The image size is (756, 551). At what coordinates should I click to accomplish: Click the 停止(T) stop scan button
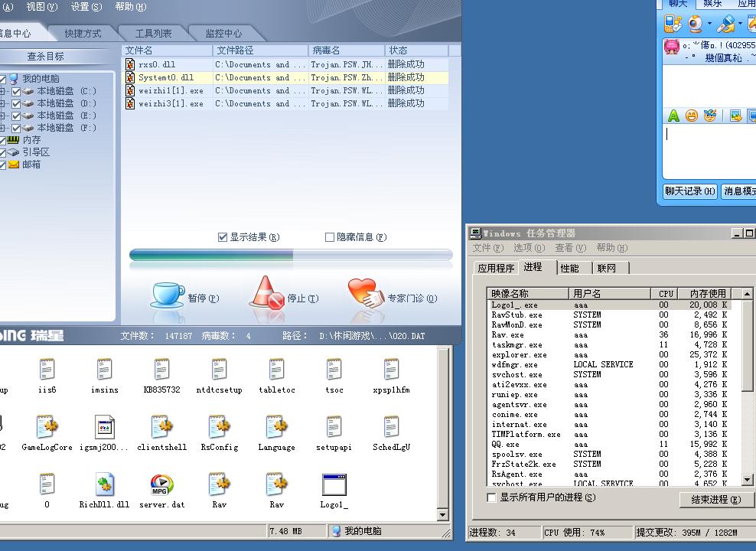pos(284,294)
